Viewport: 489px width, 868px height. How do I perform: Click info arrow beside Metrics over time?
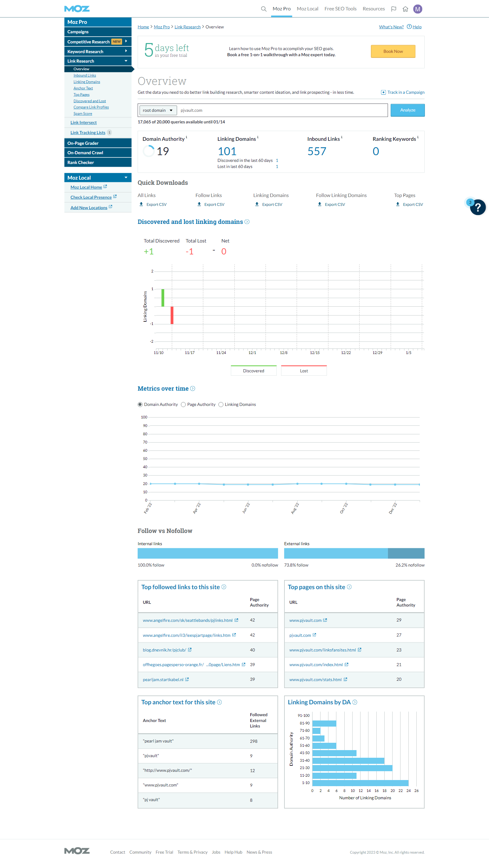pyautogui.click(x=193, y=388)
